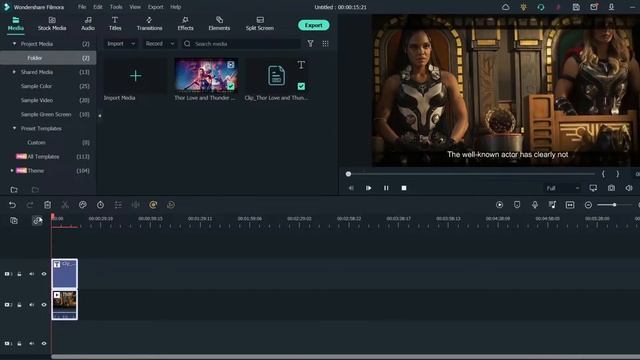Open the Edit menu

(98, 7)
